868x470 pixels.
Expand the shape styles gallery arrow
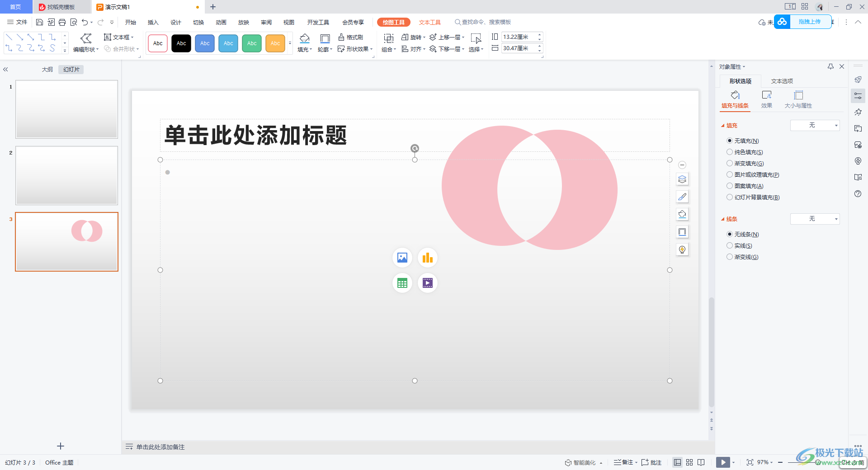click(290, 43)
